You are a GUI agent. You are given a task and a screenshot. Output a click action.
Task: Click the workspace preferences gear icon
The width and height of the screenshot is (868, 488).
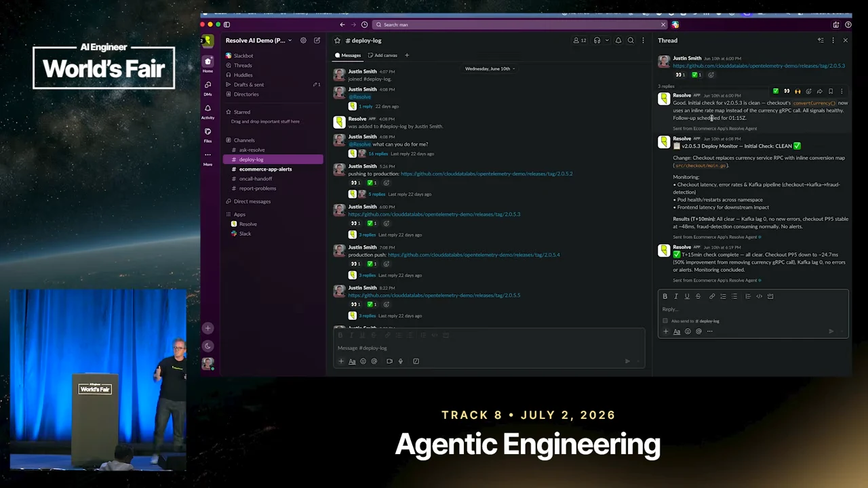coord(303,41)
